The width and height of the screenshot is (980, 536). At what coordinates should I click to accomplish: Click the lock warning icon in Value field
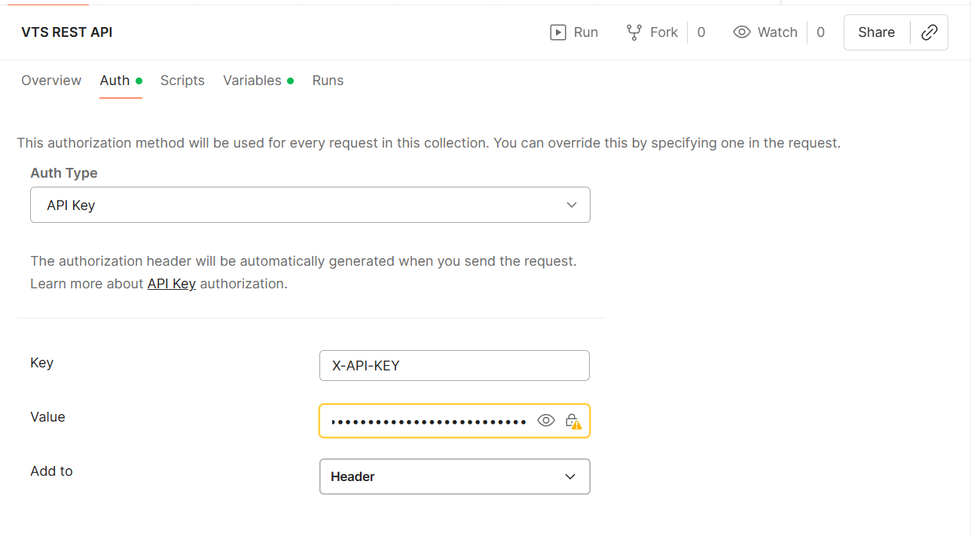[573, 422]
